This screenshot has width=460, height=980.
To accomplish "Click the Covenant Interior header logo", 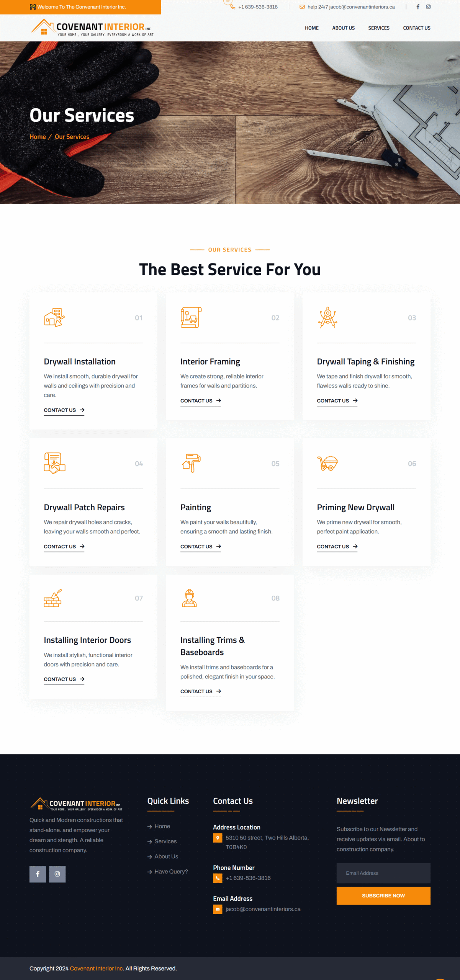I will point(92,28).
